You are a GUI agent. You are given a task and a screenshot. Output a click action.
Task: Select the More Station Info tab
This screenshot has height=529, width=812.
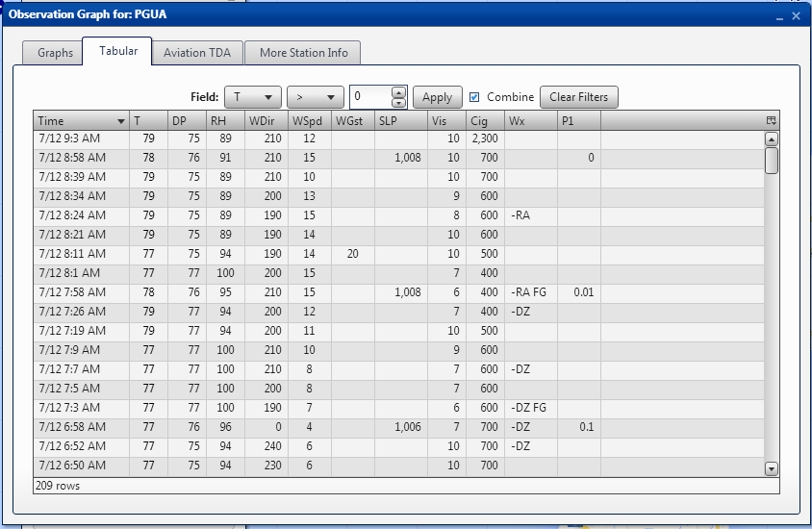click(303, 53)
